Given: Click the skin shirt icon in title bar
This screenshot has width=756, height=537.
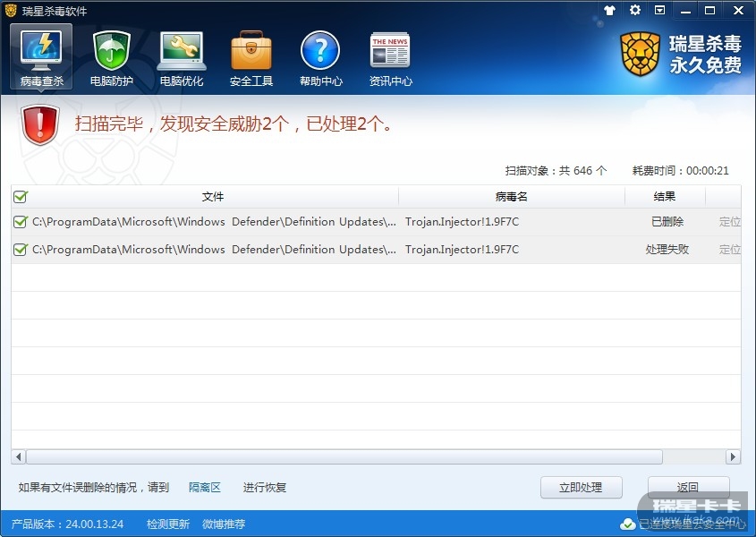Looking at the screenshot, I should [x=609, y=10].
